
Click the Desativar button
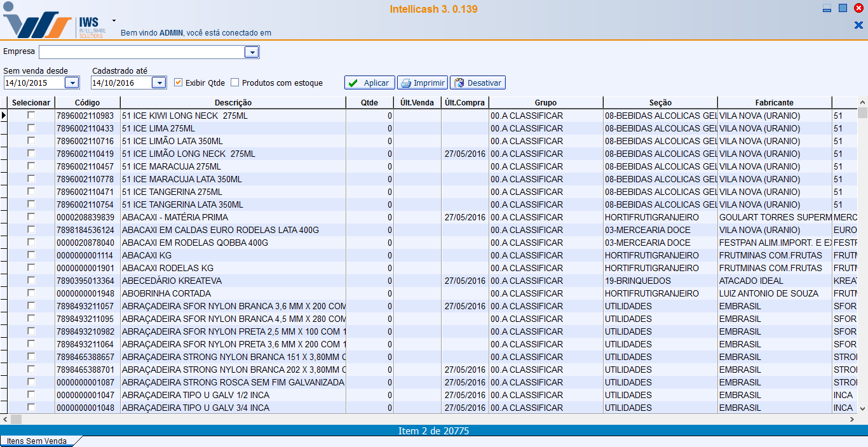(x=478, y=83)
